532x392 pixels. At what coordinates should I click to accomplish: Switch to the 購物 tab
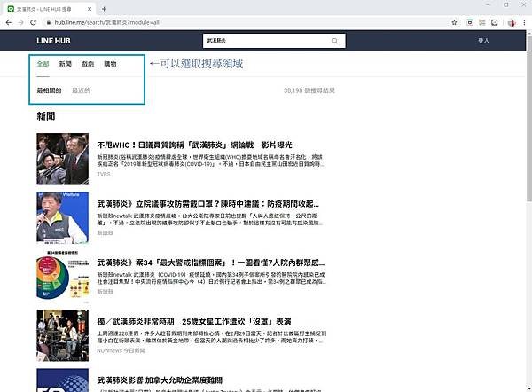(x=110, y=64)
